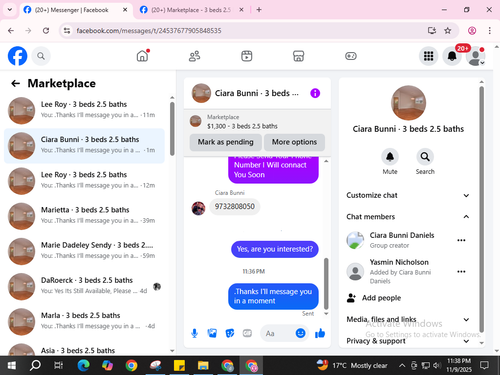Choose a GIF with the GIF icon
The width and height of the screenshot is (500, 375).
click(247, 333)
